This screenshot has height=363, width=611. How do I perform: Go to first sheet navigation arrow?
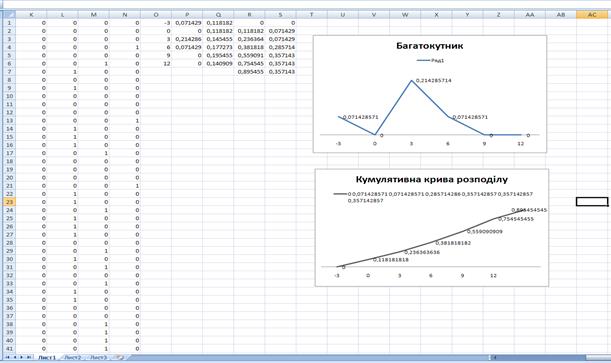click(7, 357)
